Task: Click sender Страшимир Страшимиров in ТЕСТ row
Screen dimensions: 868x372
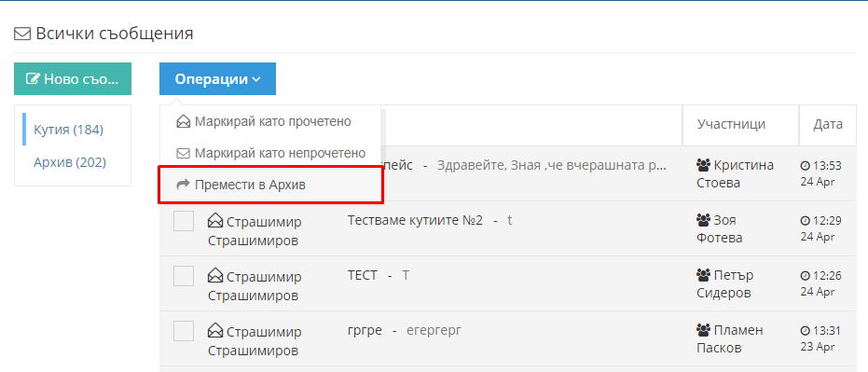Action: pyautogui.click(x=255, y=285)
